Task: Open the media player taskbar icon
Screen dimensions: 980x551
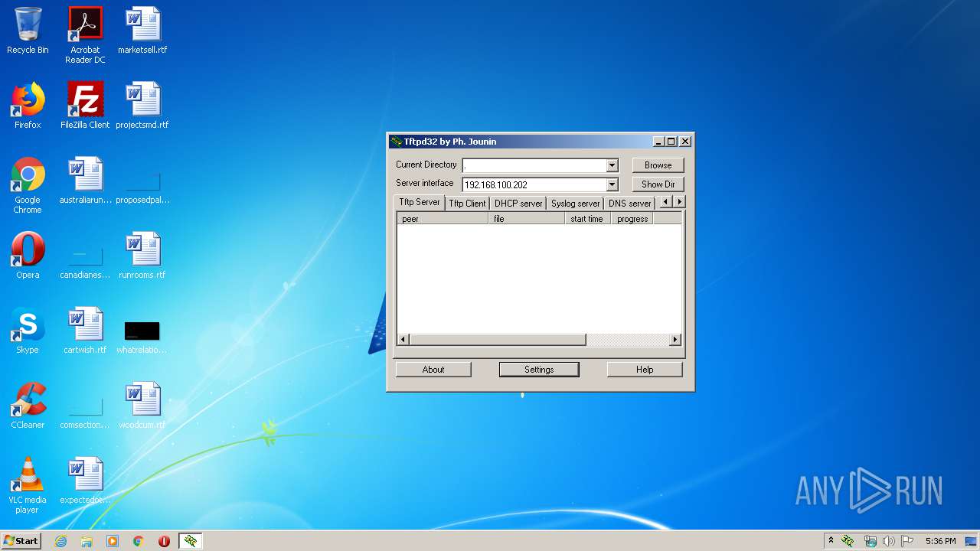Action: point(113,541)
